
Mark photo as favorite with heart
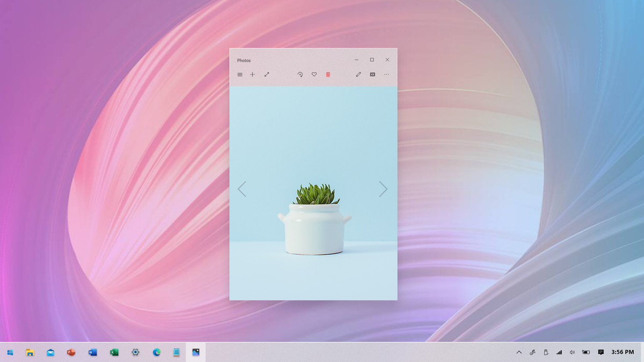pyautogui.click(x=314, y=75)
